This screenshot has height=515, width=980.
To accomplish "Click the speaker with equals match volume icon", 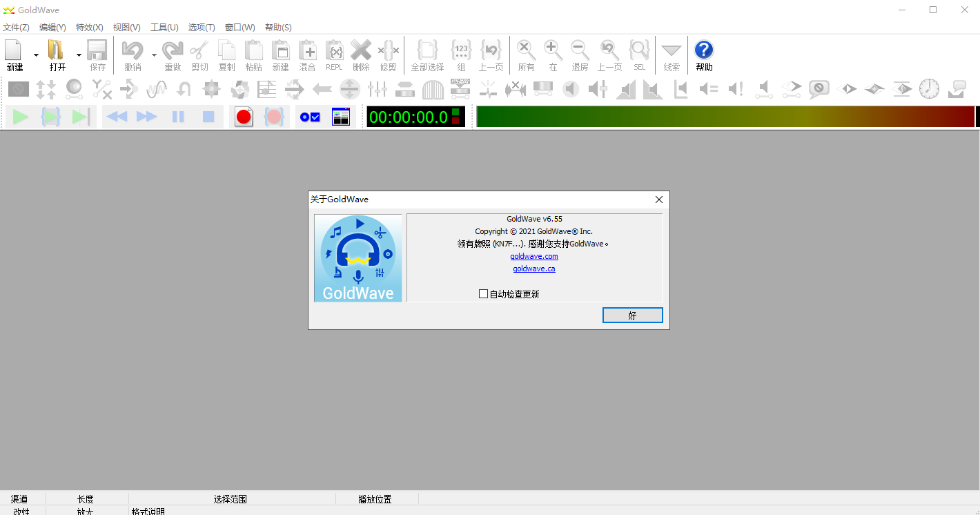I will coord(709,89).
